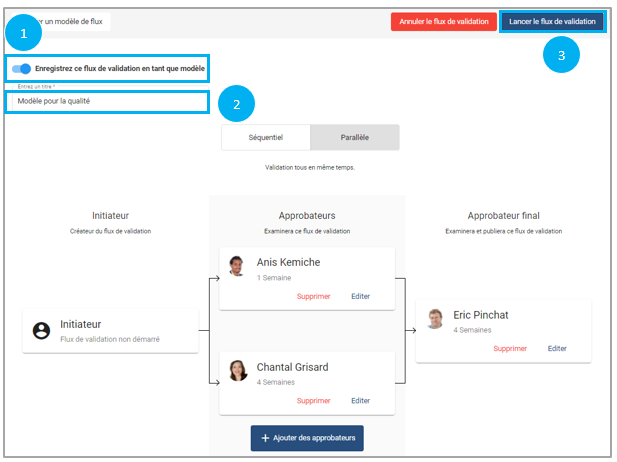Edit Anis Kemiche's approver settings
Image resolution: width=617 pixels, height=462 pixels.
(360, 296)
